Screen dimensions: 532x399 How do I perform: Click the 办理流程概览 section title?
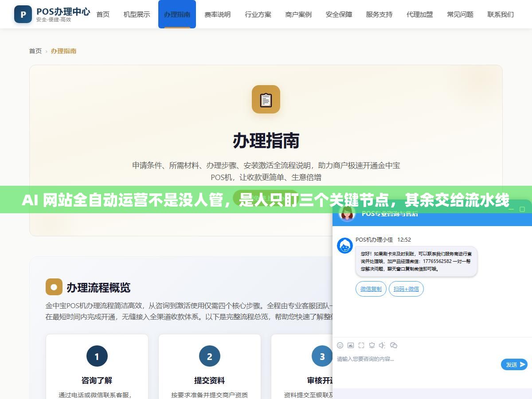tap(98, 287)
